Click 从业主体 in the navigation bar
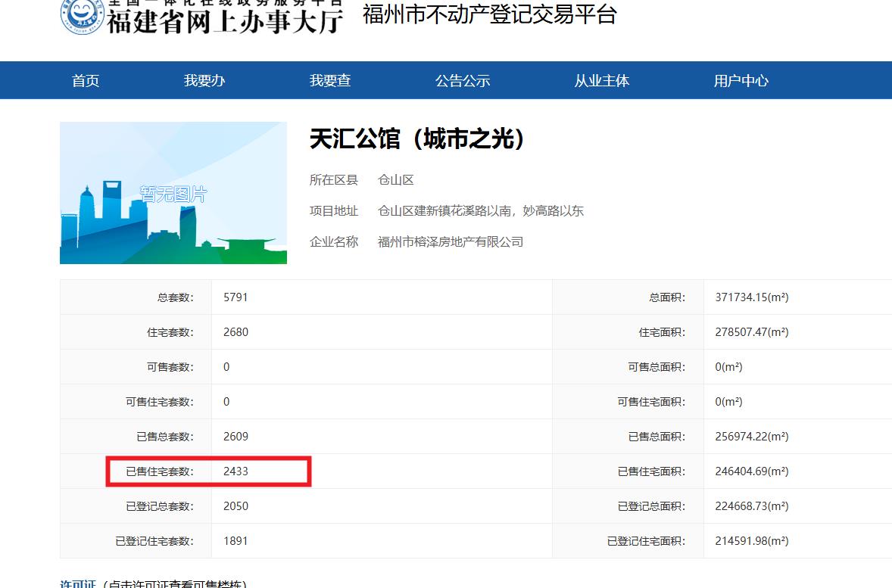The width and height of the screenshot is (892, 588). [x=601, y=81]
